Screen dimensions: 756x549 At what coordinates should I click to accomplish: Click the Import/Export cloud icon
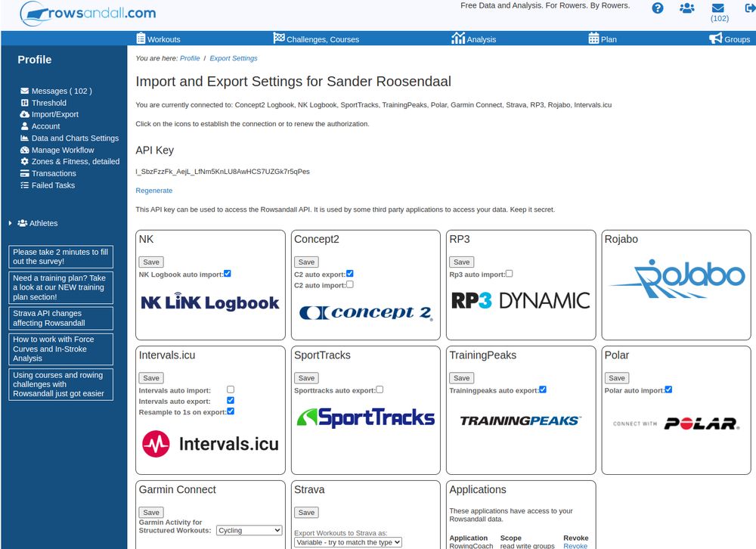(x=25, y=114)
